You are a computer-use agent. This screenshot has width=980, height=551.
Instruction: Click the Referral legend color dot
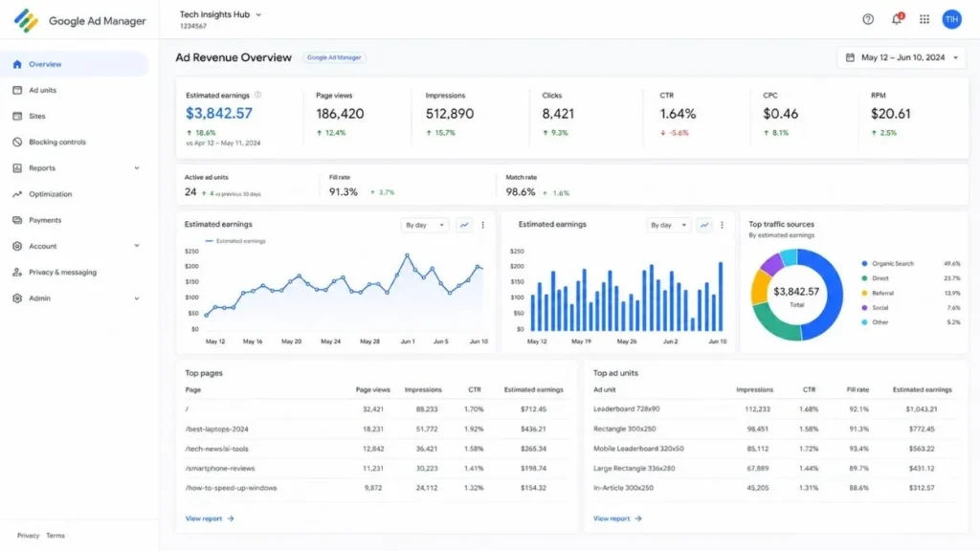tap(864, 293)
